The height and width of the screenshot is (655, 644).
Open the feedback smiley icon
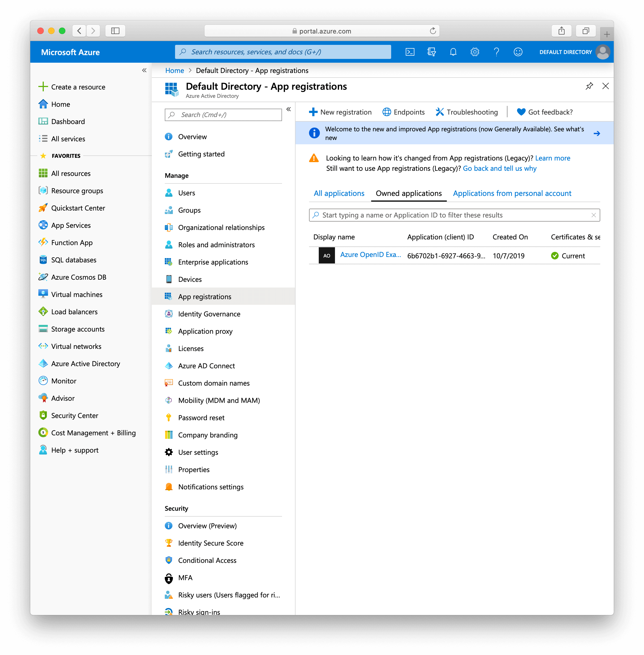pyautogui.click(x=518, y=52)
